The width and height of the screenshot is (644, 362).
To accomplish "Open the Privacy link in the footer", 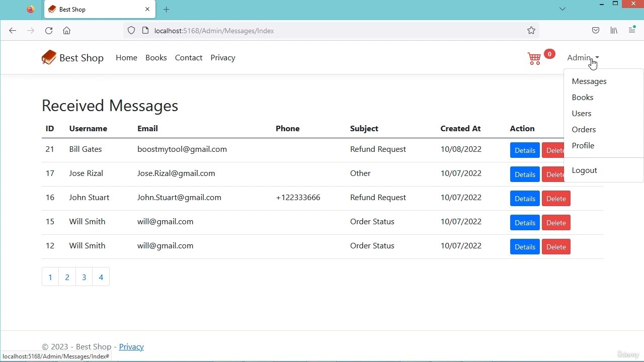I will click(x=131, y=347).
